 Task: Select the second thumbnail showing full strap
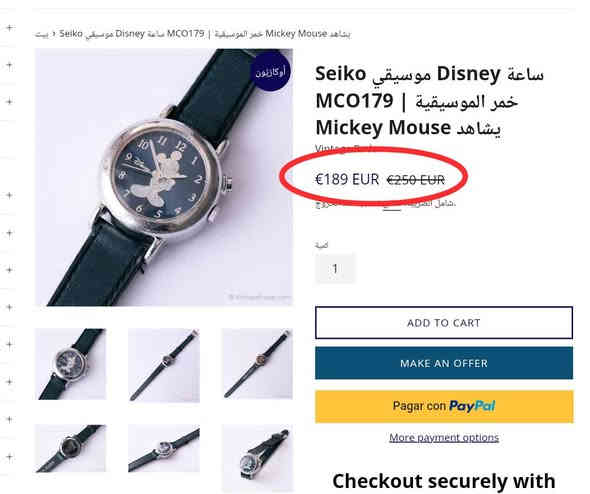(x=164, y=365)
